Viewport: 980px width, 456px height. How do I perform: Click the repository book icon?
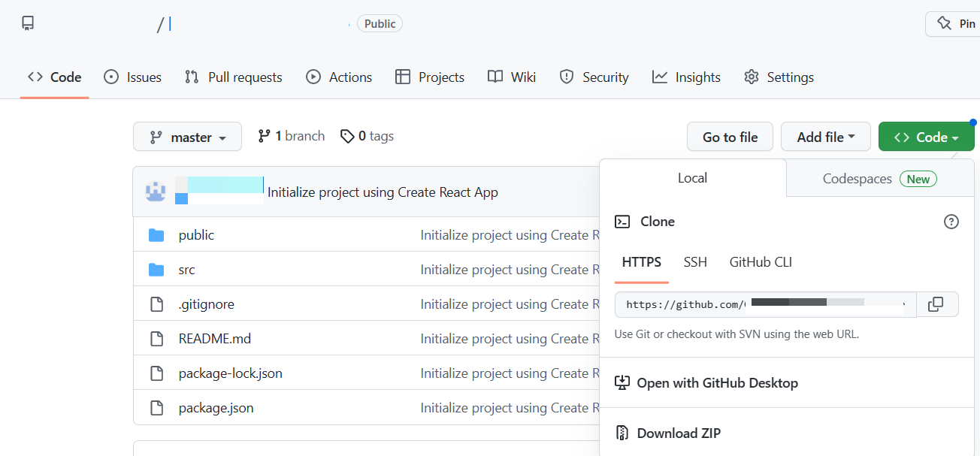tap(28, 23)
